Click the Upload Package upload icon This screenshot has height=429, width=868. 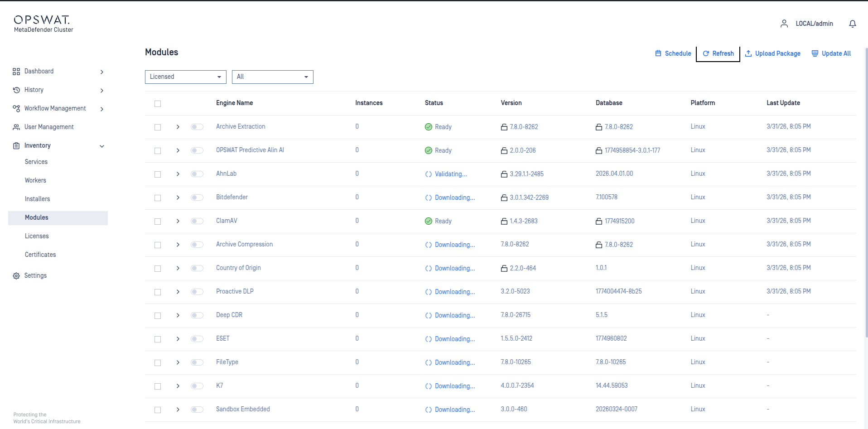pyautogui.click(x=748, y=53)
